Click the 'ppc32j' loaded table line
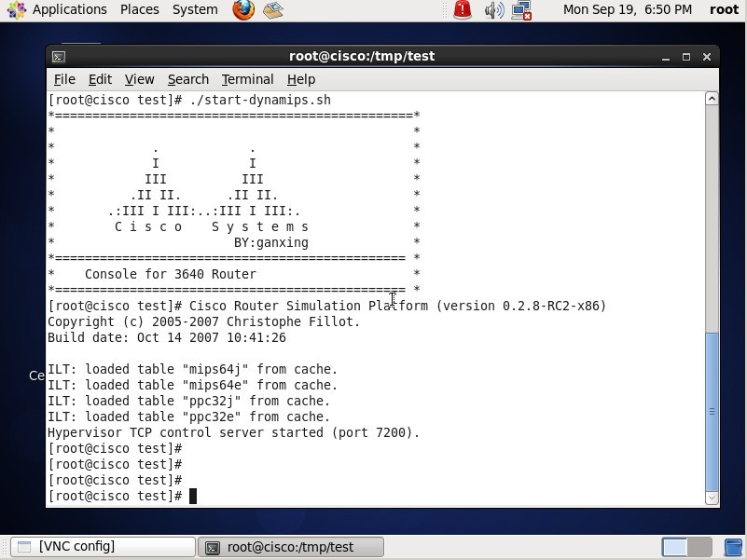Image resolution: width=747 pixels, height=560 pixels. tap(188, 401)
